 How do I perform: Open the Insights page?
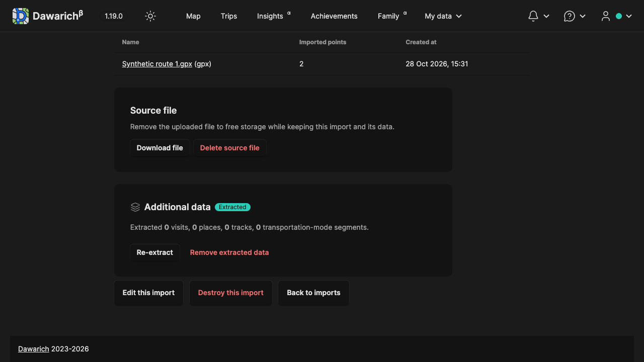click(x=274, y=16)
